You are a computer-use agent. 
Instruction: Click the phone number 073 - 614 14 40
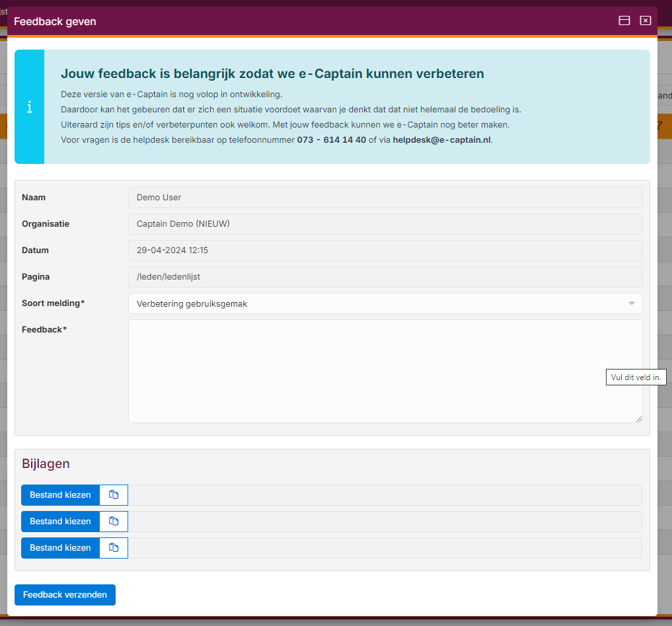(331, 139)
